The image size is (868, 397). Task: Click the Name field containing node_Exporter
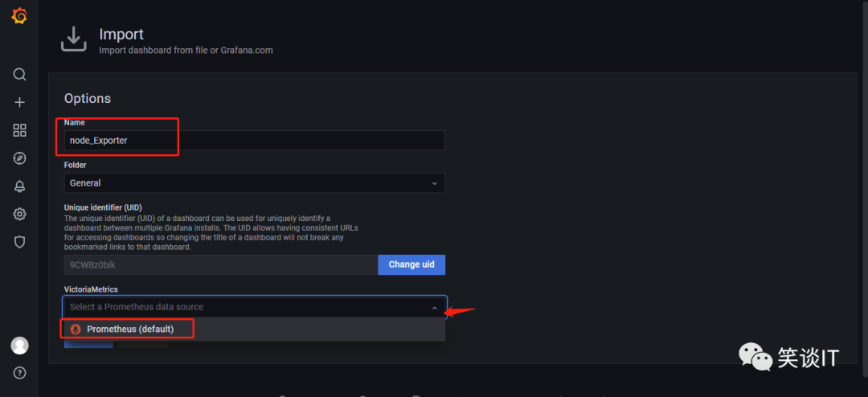(x=255, y=141)
